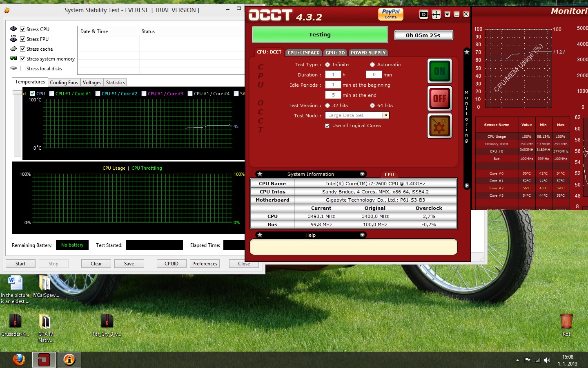Open Far_Cry_3 desktop icon
Screen dimensions: 588x368
(107, 325)
